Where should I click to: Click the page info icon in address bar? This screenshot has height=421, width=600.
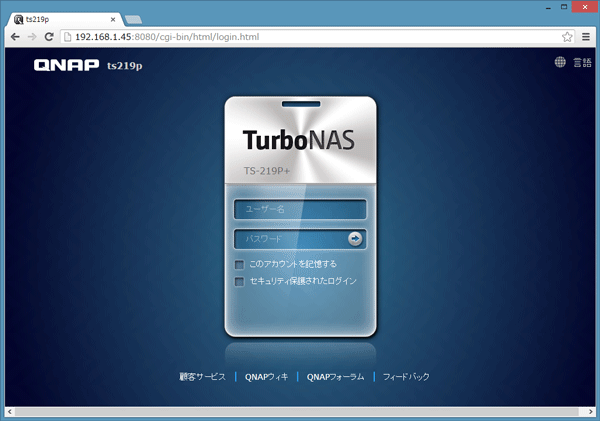coord(68,37)
